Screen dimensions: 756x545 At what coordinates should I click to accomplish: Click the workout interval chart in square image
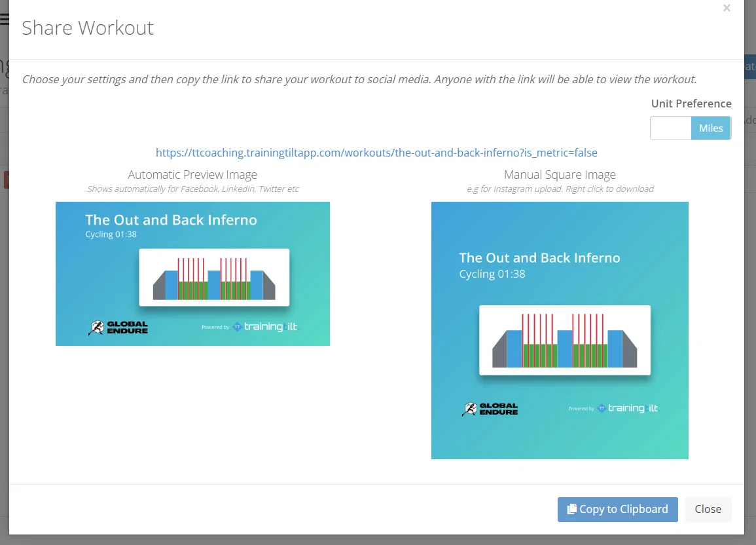[565, 340]
